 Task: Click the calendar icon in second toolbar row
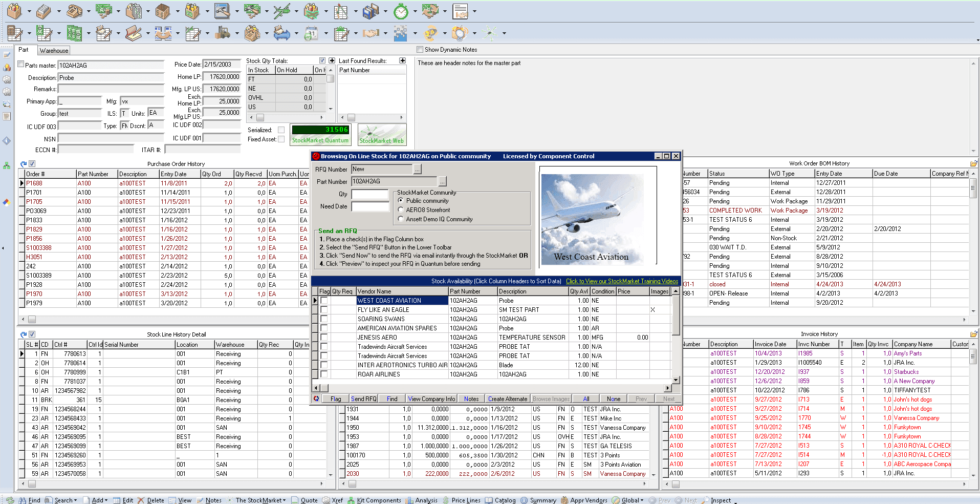point(311,33)
